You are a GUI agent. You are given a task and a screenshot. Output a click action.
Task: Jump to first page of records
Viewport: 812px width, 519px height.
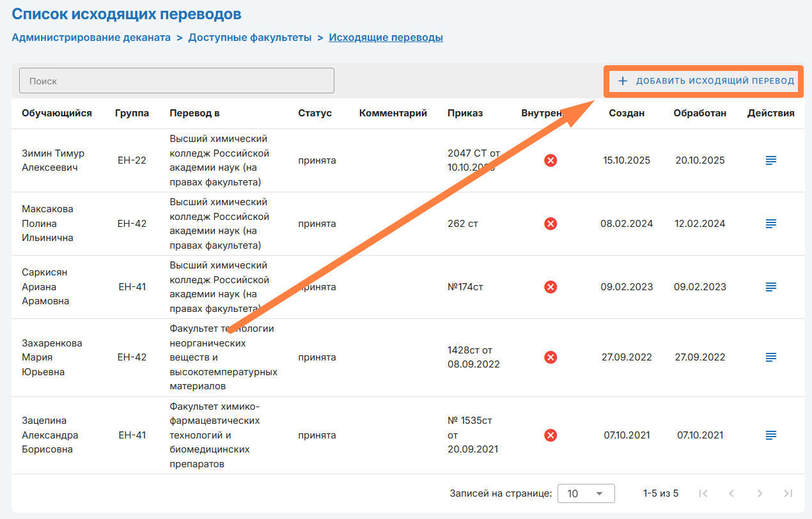click(x=703, y=493)
